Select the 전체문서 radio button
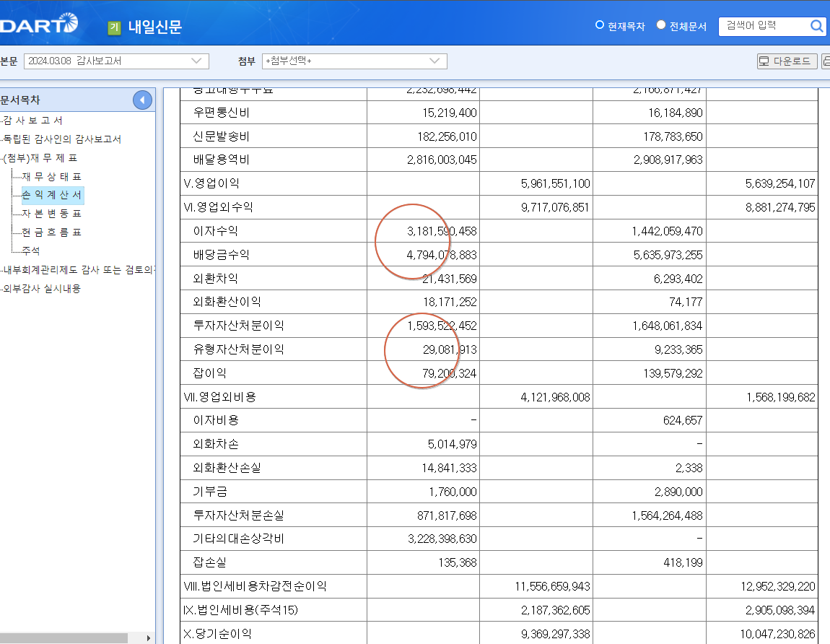The image size is (830, 644). [x=661, y=25]
